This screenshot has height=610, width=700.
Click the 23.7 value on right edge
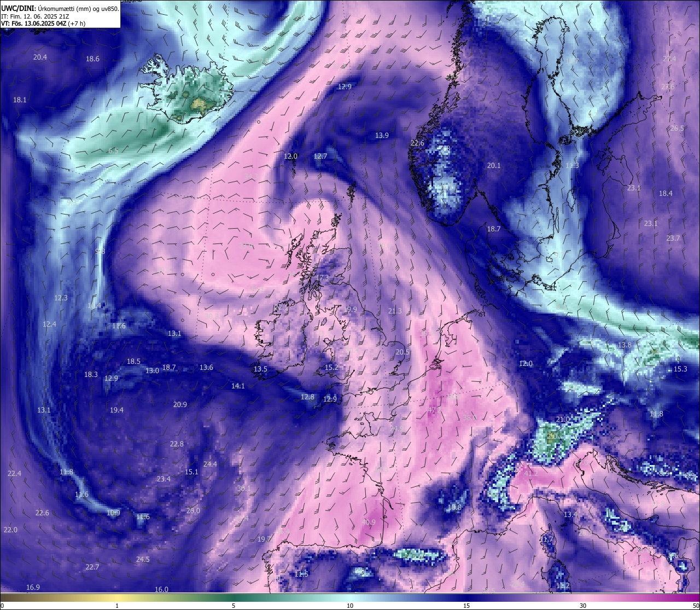point(673,238)
